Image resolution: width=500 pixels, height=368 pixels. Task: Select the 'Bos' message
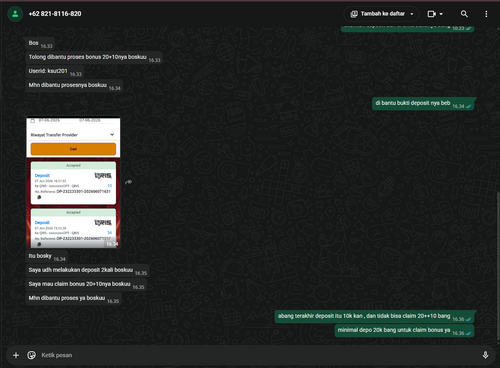[40, 44]
